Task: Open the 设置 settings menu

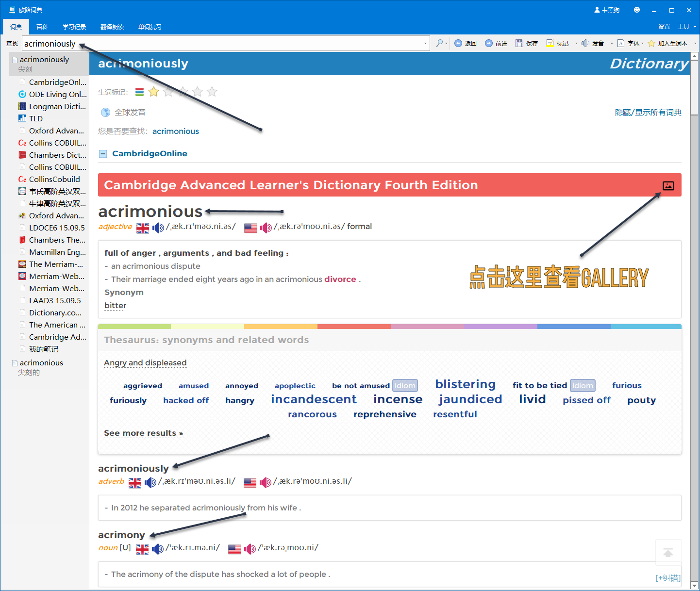Action: (664, 27)
